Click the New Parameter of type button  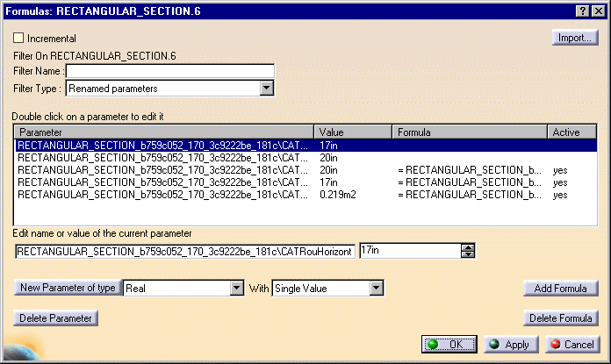point(68,288)
